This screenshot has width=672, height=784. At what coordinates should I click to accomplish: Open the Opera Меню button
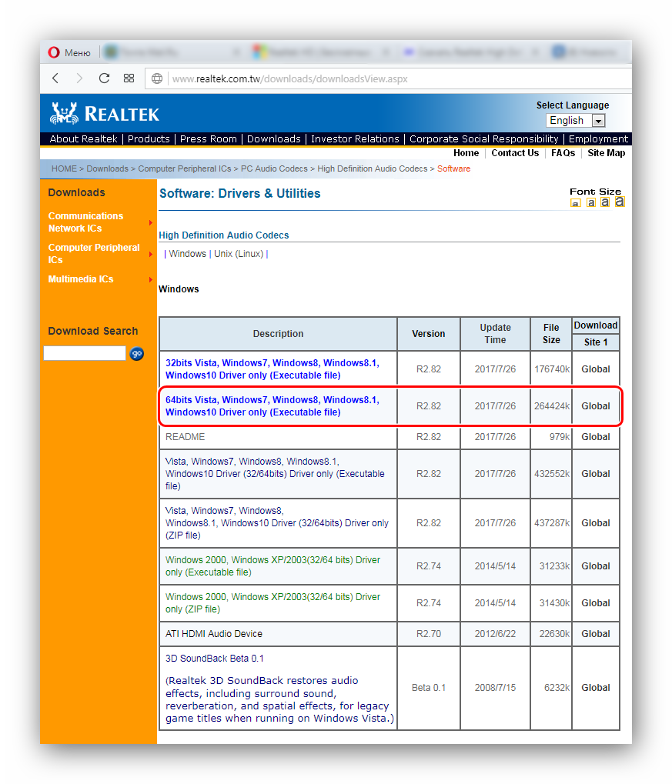point(69,52)
